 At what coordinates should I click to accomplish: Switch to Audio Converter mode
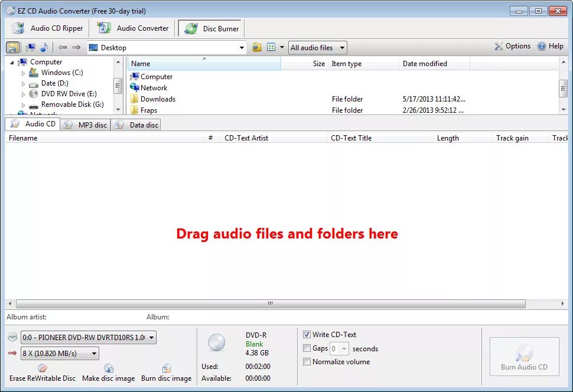(133, 28)
